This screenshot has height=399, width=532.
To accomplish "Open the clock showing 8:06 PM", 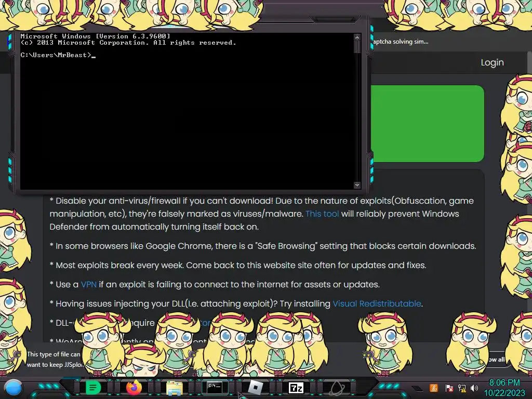I will coord(504,383).
